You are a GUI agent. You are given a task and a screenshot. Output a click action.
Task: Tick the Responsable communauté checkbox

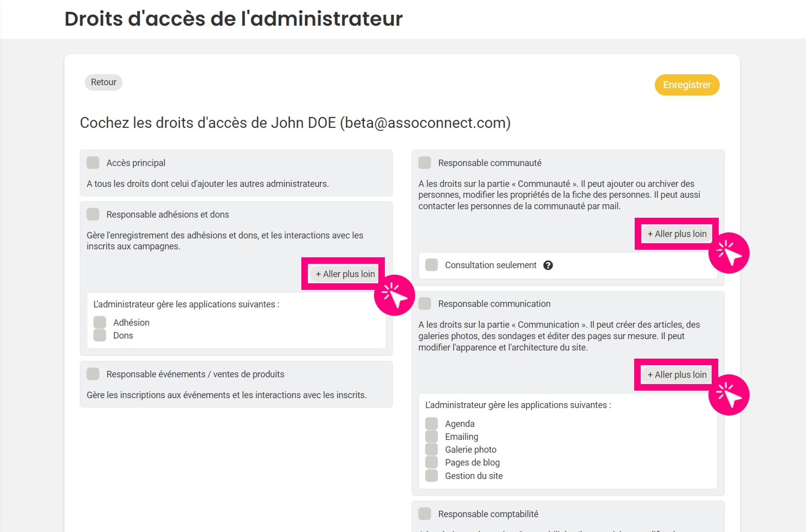point(425,163)
